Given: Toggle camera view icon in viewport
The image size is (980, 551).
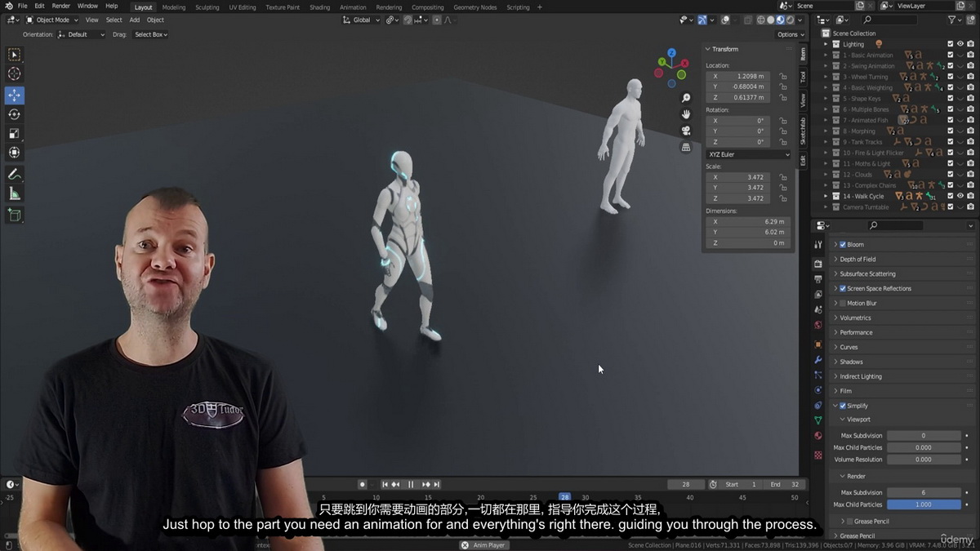Looking at the screenshot, I should point(686,131).
